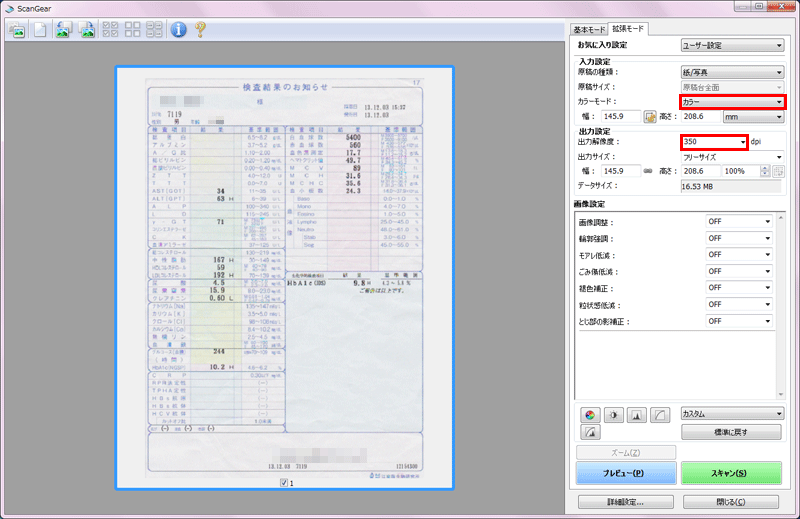Click the image settings list scrollbar
Viewport: 800px width, 519px height.
click(781, 305)
